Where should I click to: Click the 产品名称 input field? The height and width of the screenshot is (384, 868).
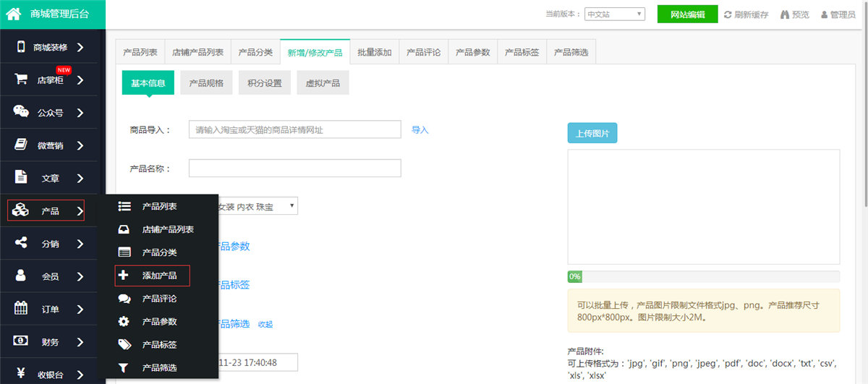[295, 168]
